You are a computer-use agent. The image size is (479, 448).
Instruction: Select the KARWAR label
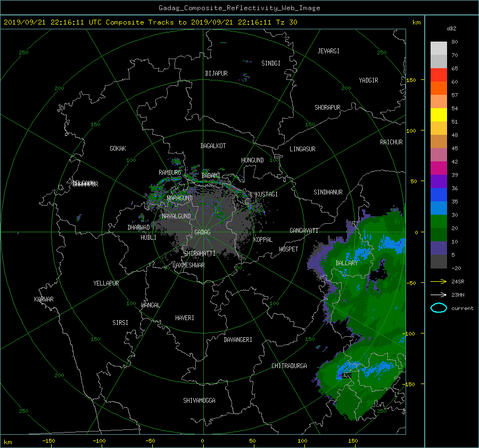[x=44, y=299]
